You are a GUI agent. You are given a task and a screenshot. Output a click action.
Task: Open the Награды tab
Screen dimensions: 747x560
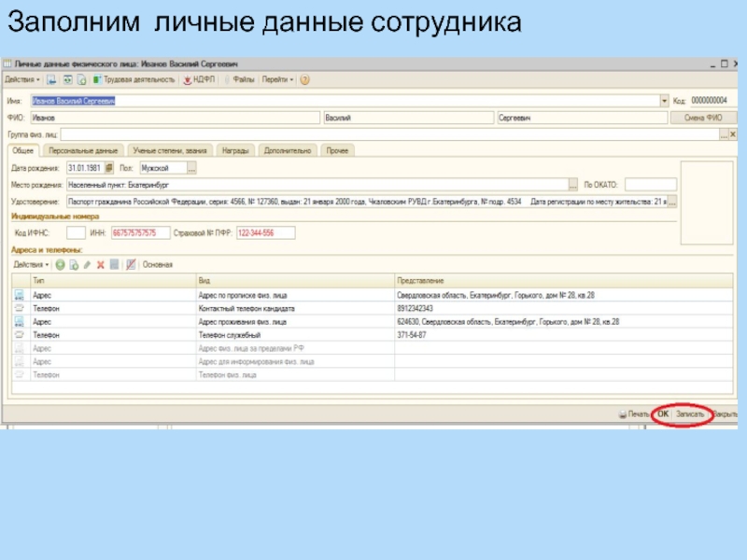[235, 150]
